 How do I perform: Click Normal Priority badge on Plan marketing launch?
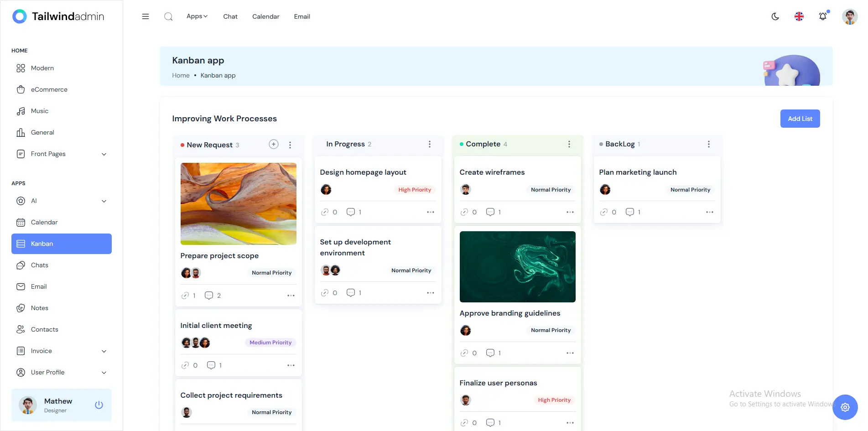[x=690, y=190]
